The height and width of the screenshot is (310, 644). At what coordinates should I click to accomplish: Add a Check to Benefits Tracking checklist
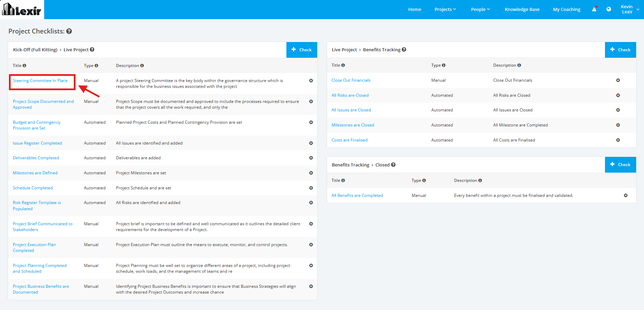pyautogui.click(x=620, y=50)
